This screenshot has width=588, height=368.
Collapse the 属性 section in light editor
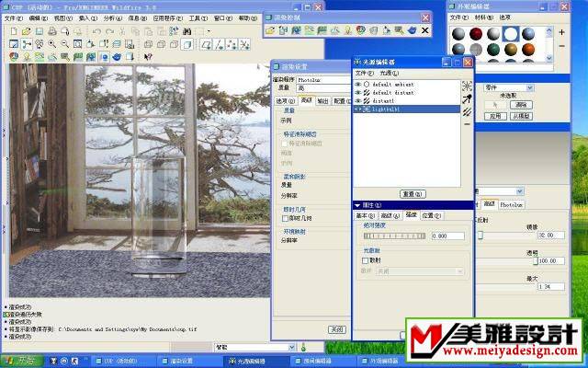click(x=357, y=204)
